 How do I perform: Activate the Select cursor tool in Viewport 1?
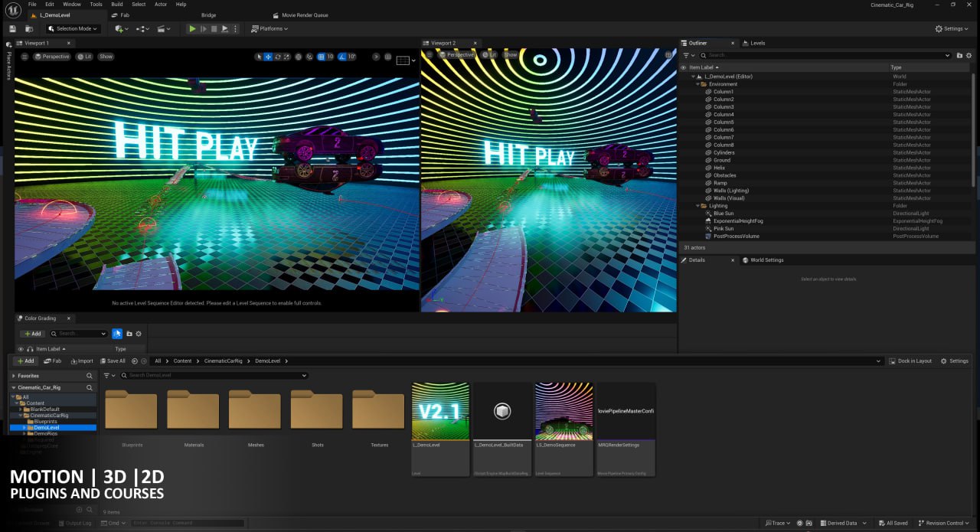click(x=259, y=57)
